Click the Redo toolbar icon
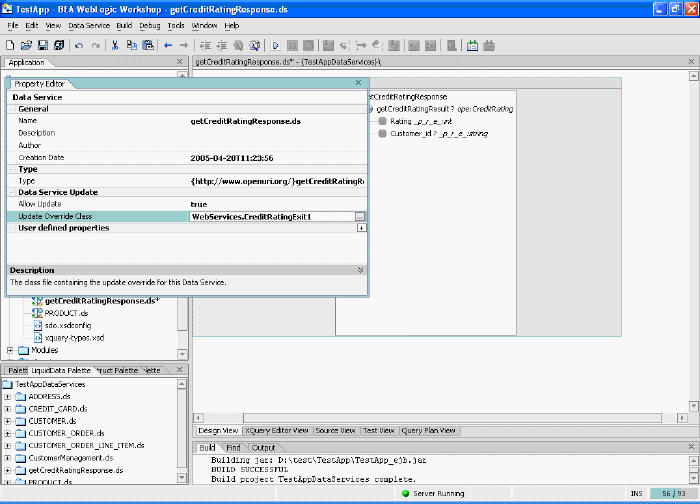 point(96,46)
